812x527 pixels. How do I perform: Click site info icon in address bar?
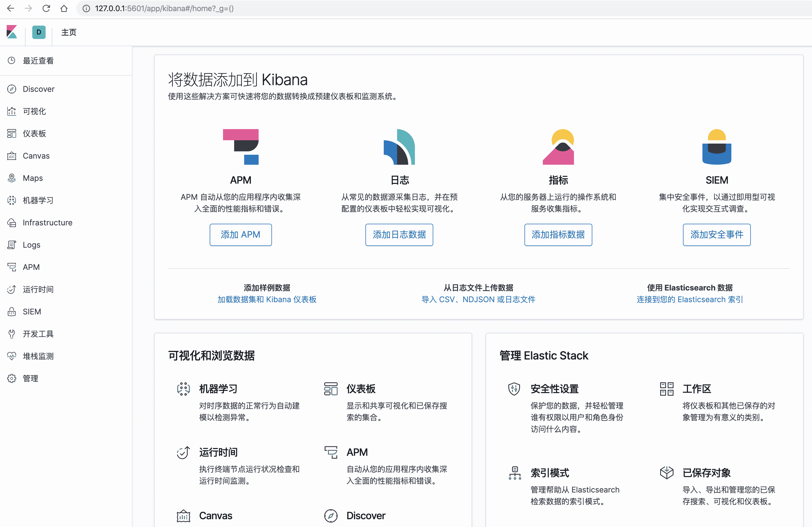[x=86, y=9]
